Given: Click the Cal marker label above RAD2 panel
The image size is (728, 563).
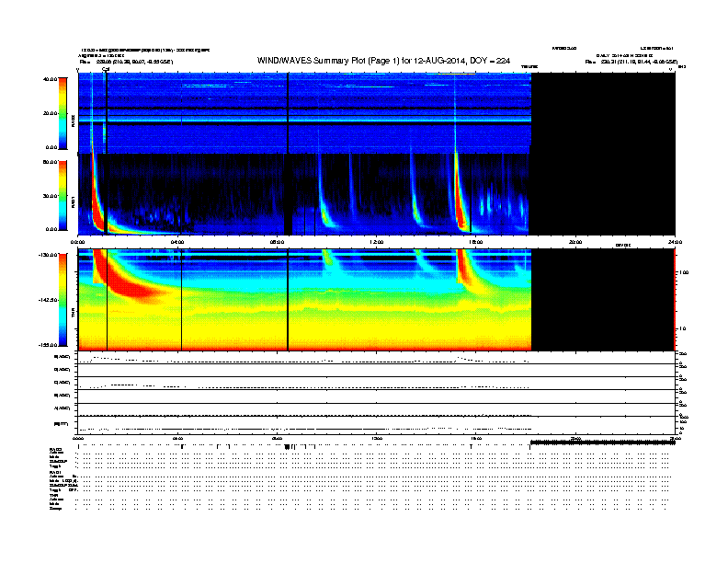Looking at the screenshot, I should point(106,69).
